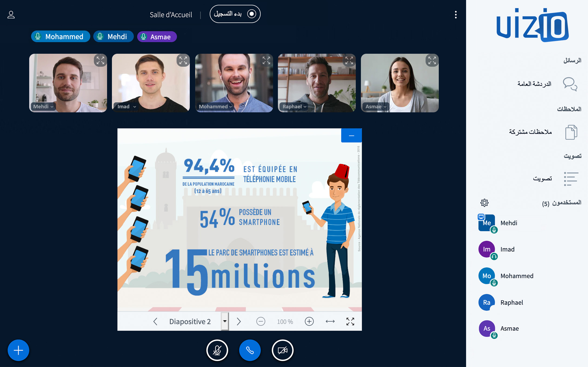
Task: Click the blue plus actions button
Action: [18, 350]
